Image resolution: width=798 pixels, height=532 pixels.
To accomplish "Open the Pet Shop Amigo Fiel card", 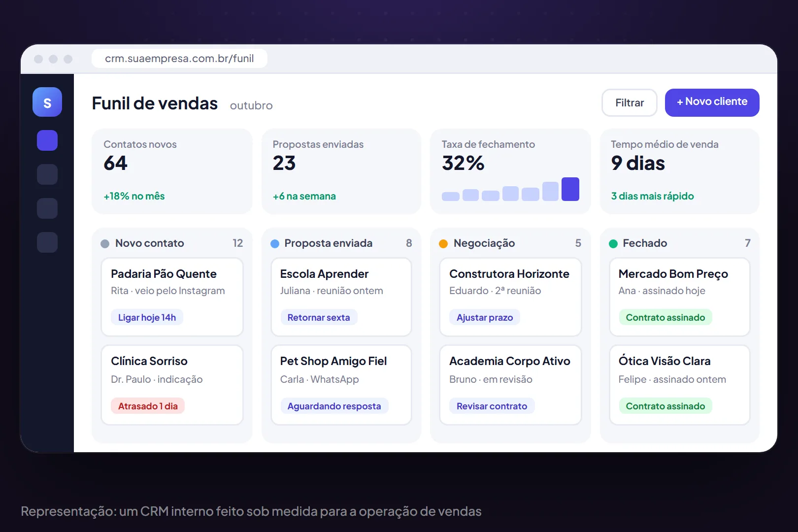I will (341, 385).
